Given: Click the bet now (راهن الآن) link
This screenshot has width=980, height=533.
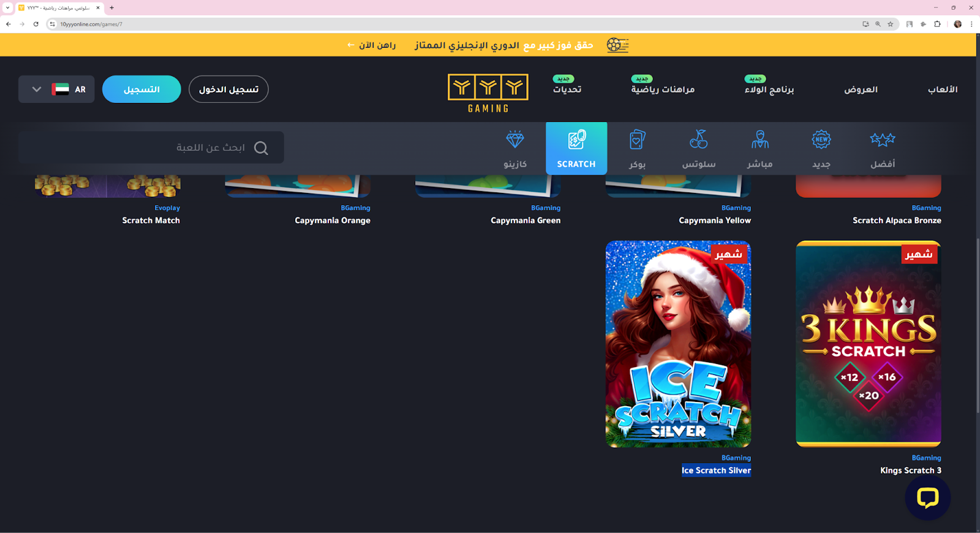Looking at the screenshot, I should point(371,45).
